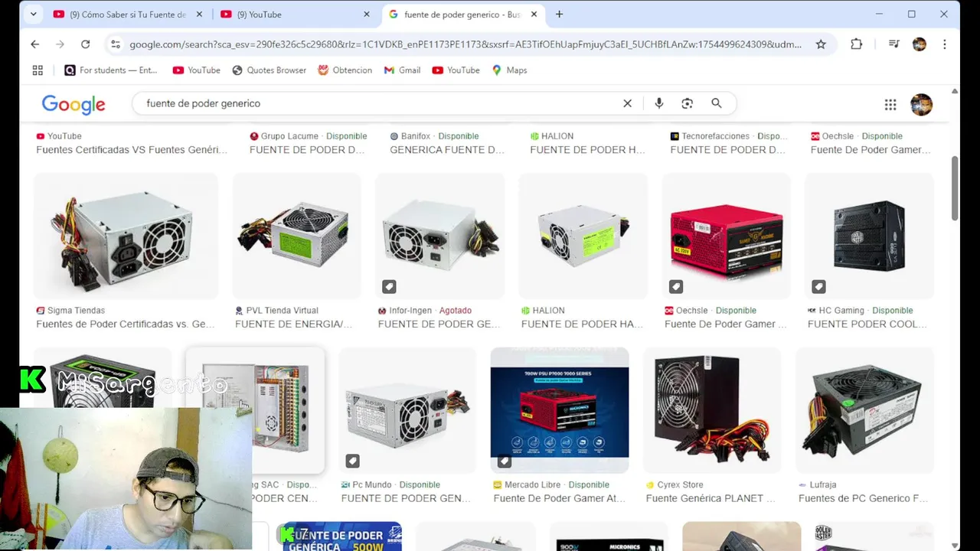The image size is (980, 551).
Task: Open Grupo Lacume 'FUENTE DE PODER D...' result
Action: pyautogui.click(x=307, y=150)
